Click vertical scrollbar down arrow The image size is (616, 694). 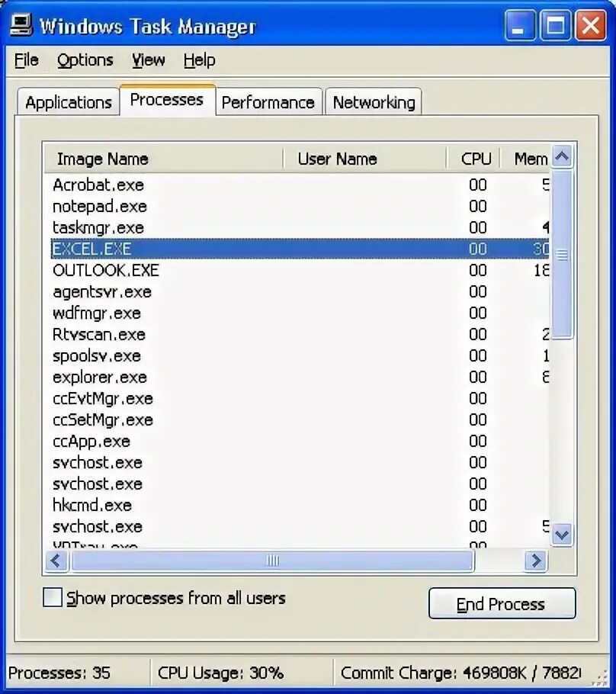(x=563, y=535)
